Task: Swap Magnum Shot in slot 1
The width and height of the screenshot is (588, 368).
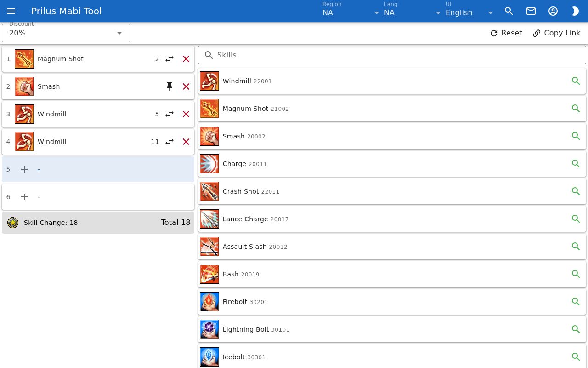Action: [170, 59]
